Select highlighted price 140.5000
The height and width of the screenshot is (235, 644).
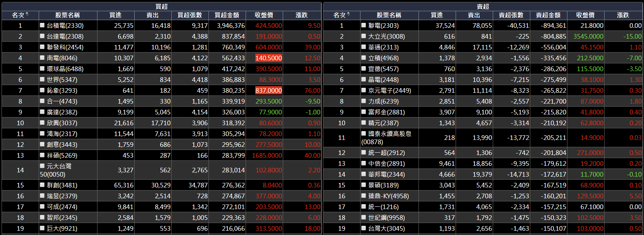(268, 58)
